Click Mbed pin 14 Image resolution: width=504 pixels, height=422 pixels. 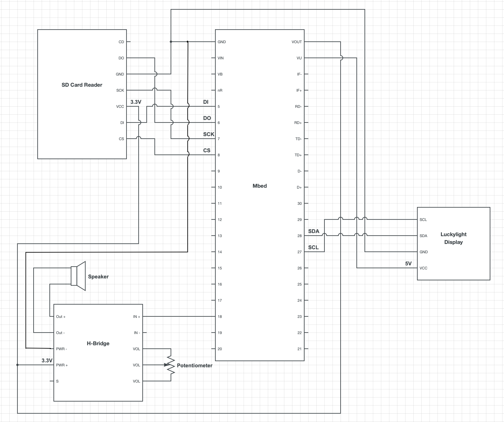tap(220, 252)
